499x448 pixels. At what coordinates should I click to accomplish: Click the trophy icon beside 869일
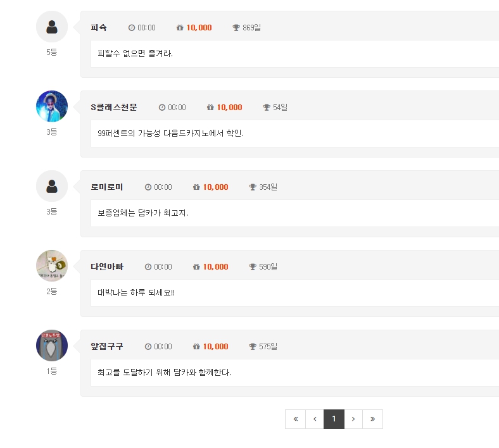[x=236, y=28]
